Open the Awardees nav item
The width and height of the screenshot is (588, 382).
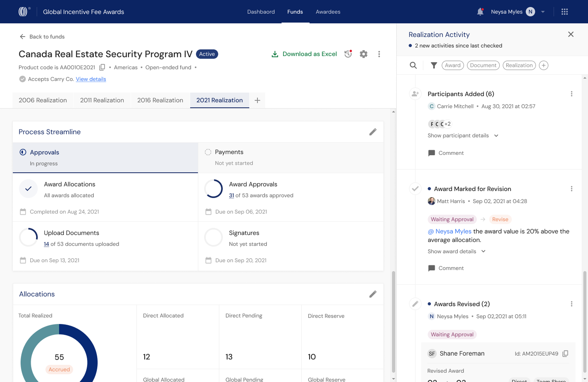328,12
